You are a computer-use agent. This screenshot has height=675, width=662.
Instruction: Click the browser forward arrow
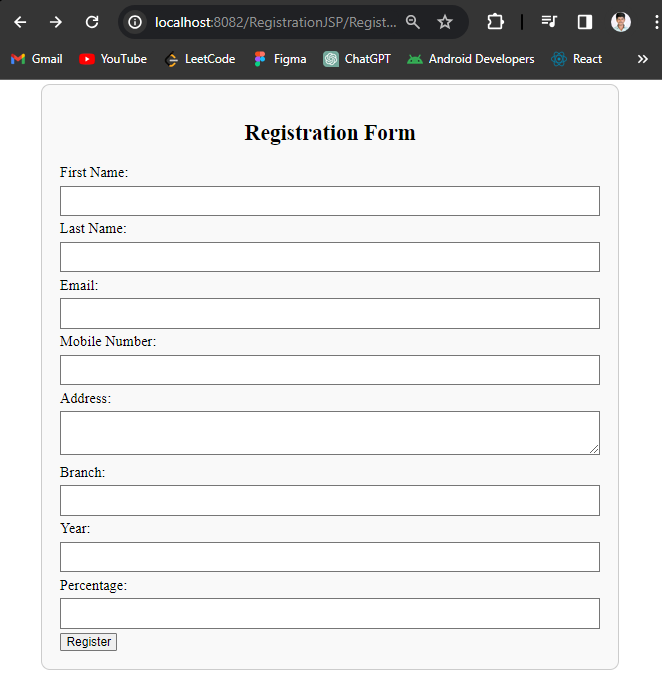[x=56, y=22]
